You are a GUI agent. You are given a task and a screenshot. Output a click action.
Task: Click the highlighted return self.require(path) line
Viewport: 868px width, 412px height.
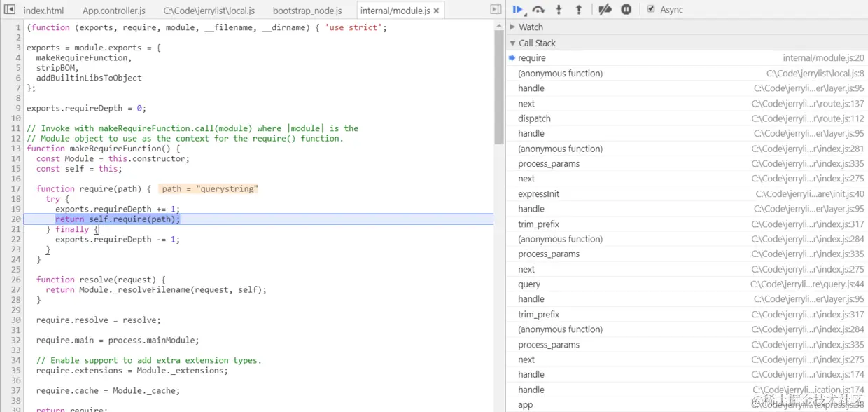pyautogui.click(x=118, y=219)
